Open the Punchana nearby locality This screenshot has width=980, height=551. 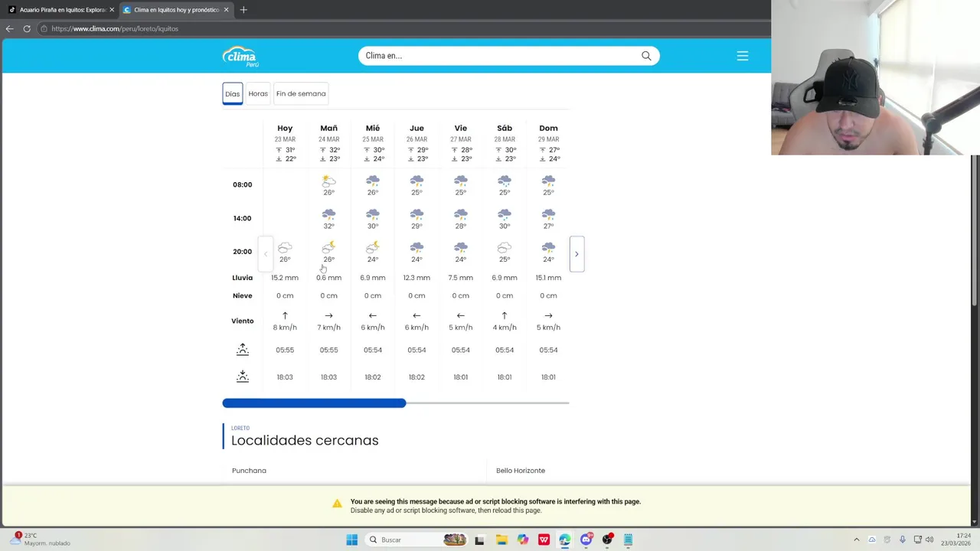[x=249, y=471]
